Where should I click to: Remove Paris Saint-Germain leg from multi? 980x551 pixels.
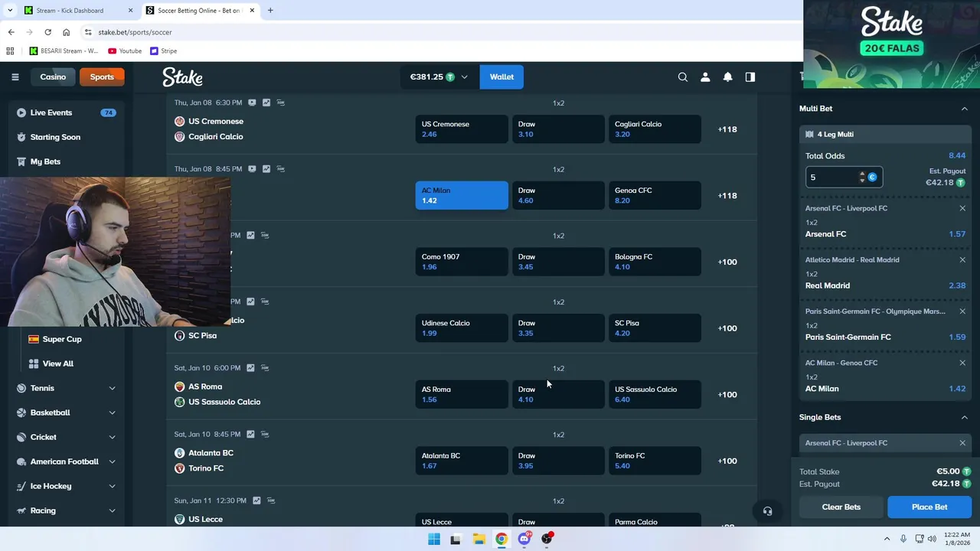coord(962,311)
